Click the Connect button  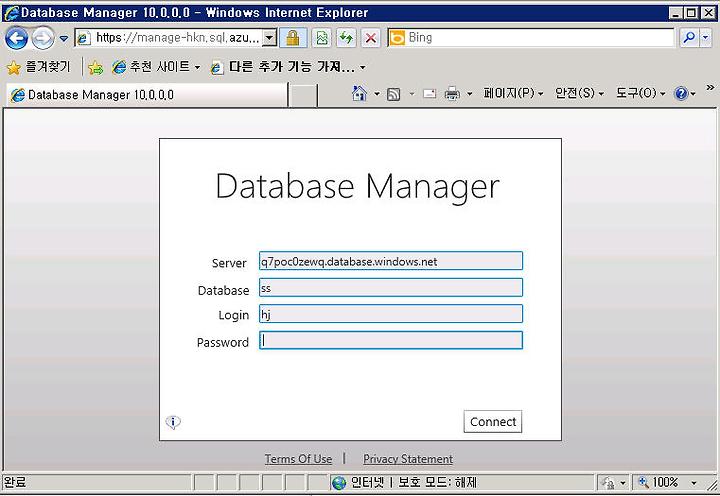[x=493, y=422]
